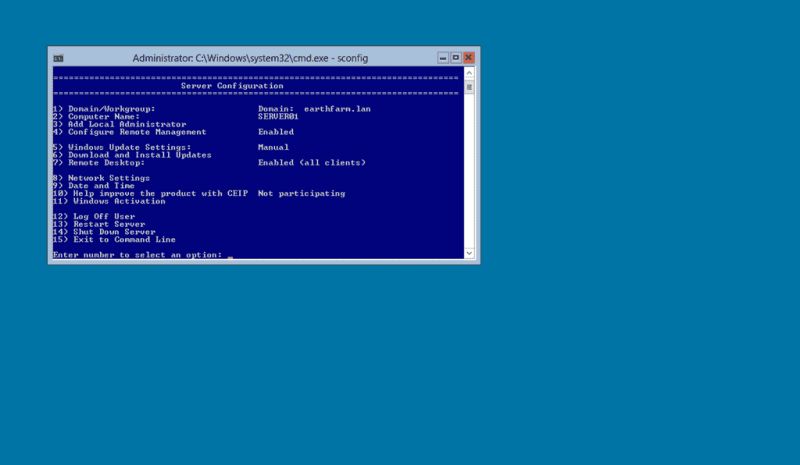Click the '12) Log Off User' line

94,216
